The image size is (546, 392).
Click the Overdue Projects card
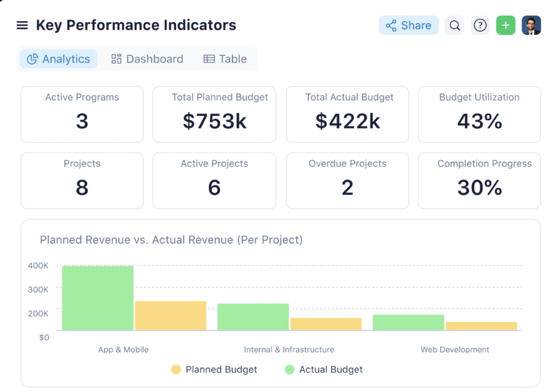(x=347, y=180)
